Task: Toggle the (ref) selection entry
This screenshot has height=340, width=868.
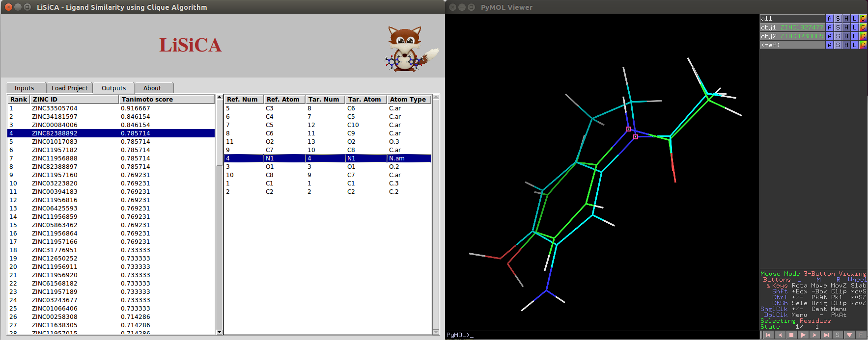Action: click(x=792, y=45)
